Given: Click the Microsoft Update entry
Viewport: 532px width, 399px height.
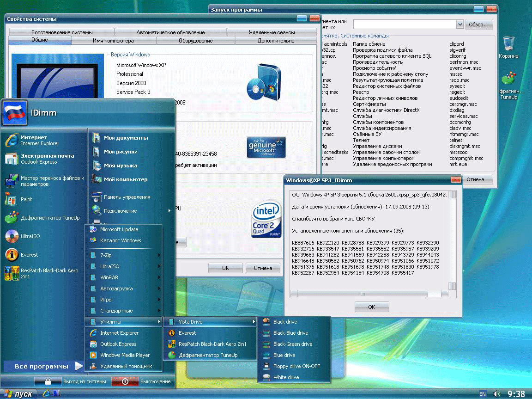Looking at the screenshot, I should [123, 229].
